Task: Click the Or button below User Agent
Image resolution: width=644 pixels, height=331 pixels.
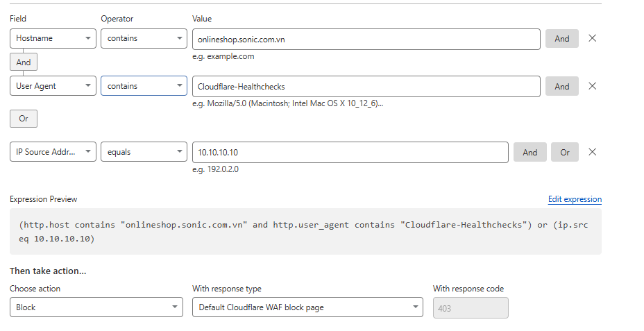Action: coord(24,119)
